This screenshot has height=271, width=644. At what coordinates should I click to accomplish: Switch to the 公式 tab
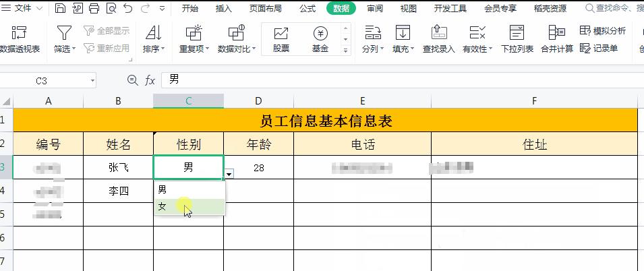308,8
